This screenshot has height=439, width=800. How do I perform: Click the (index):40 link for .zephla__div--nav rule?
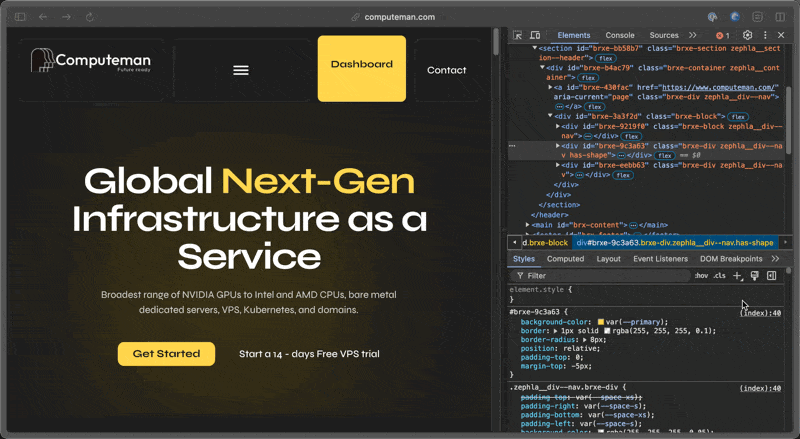point(760,388)
